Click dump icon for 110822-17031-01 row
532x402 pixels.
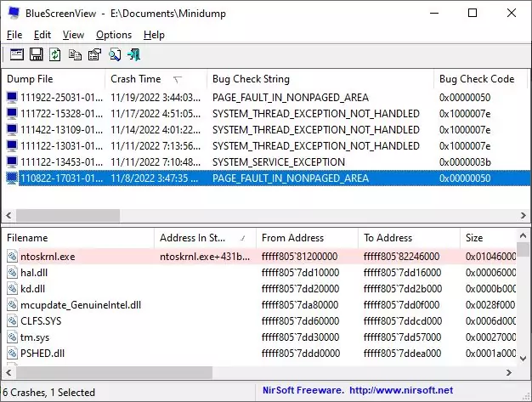coord(12,178)
